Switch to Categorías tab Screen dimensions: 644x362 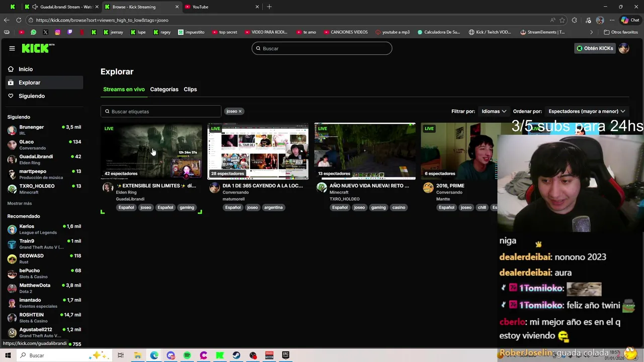(164, 89)
